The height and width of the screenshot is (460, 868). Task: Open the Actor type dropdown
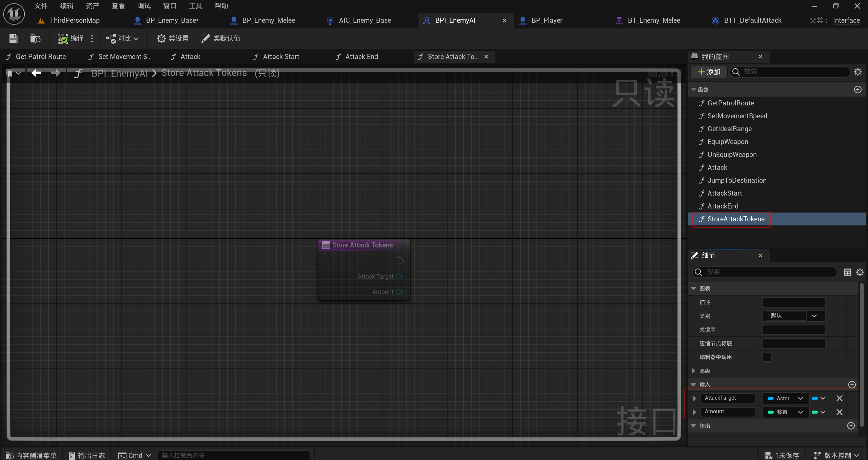click(785, 398)
